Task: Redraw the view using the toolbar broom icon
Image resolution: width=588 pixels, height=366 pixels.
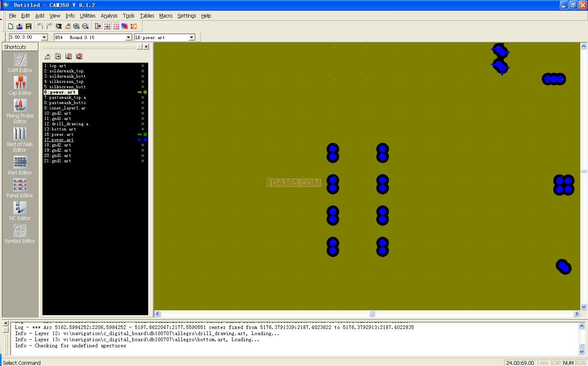Action: (68, 26)
